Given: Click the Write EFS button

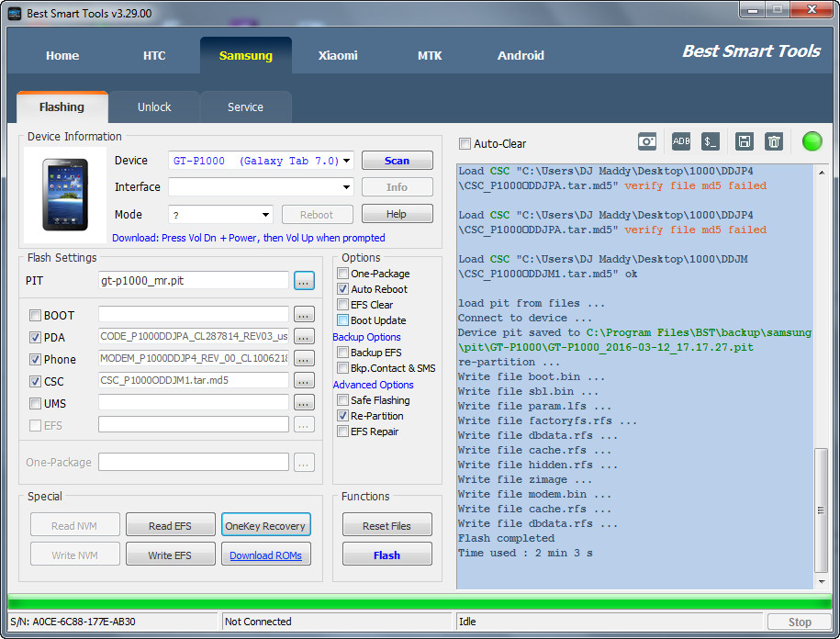Looking at the screenshot, I should 171,555.
